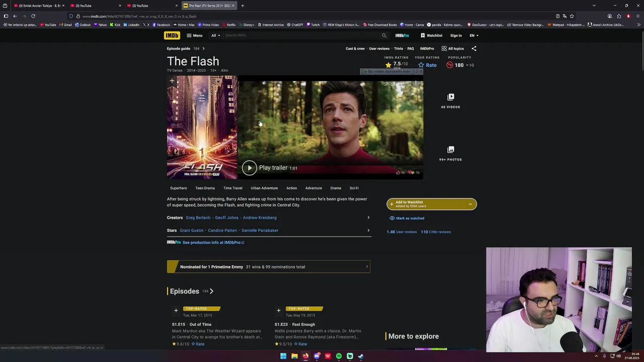Toggle Mark as watched
644x362 pixels.
(x=407, y=218)
